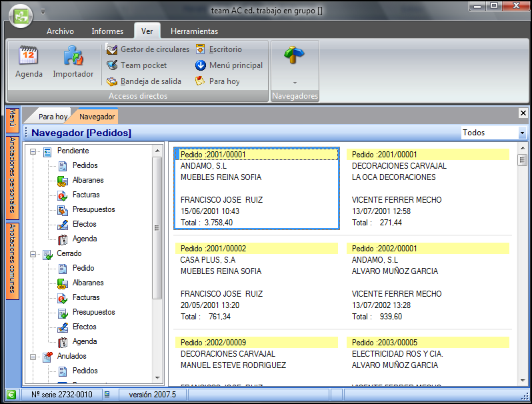
Task: Click orders list scrollbar up arrow
Action: (x=523, y=148)
